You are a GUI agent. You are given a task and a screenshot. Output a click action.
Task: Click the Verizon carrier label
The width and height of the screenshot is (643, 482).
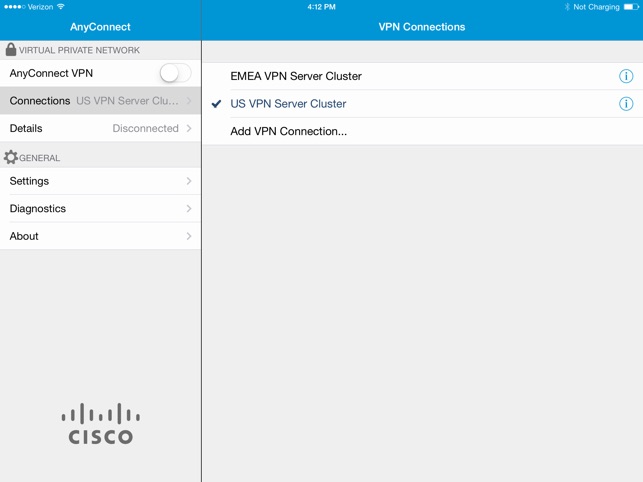click(x=40, y=7)
